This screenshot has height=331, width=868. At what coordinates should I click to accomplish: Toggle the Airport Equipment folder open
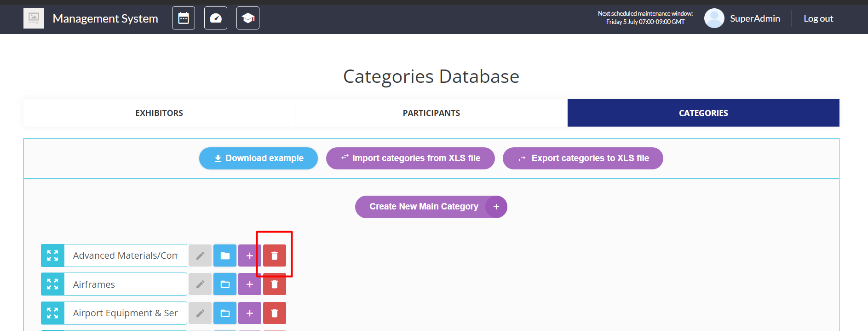(225, 314)
